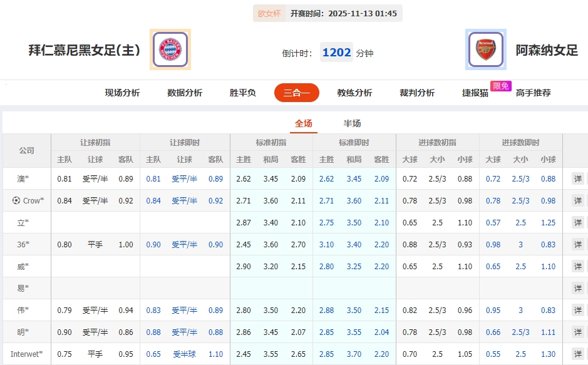Switch to 胜平负 analysis

(241, 92)
